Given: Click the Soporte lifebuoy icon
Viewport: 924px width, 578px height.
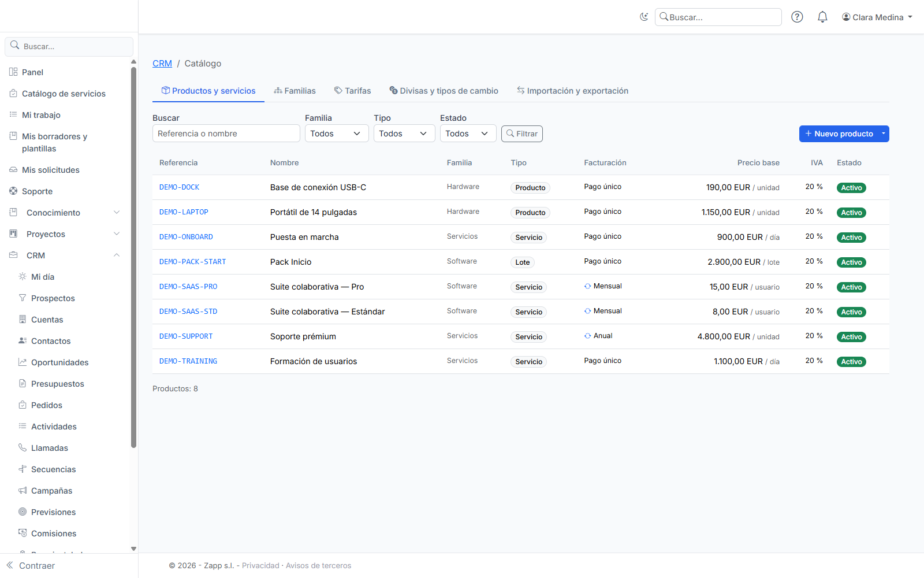Looking at the screenshot, I should coord(13,191).
